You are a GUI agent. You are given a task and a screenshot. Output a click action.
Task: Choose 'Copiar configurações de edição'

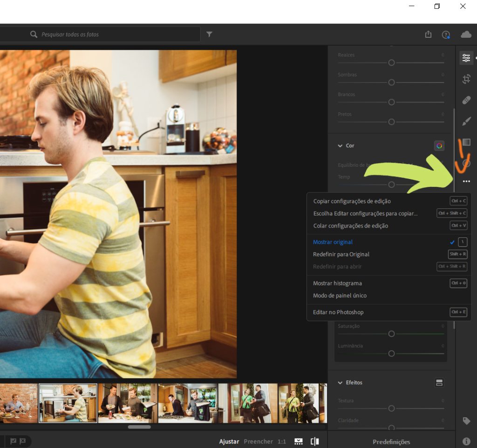(x=352, y=201)
